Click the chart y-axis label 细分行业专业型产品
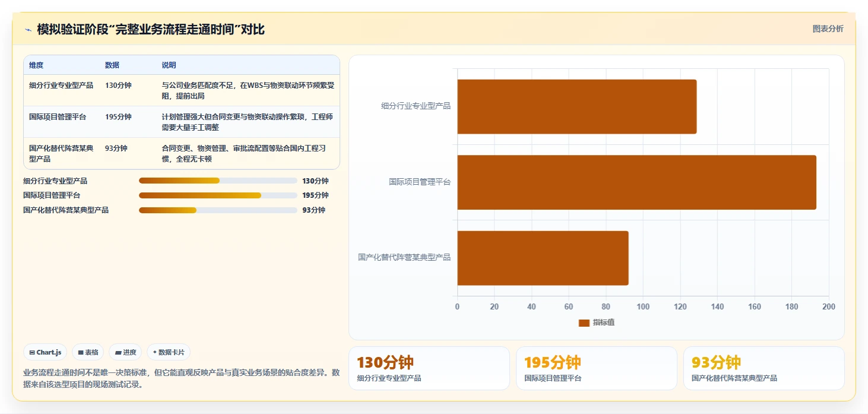 click(416, 106)
